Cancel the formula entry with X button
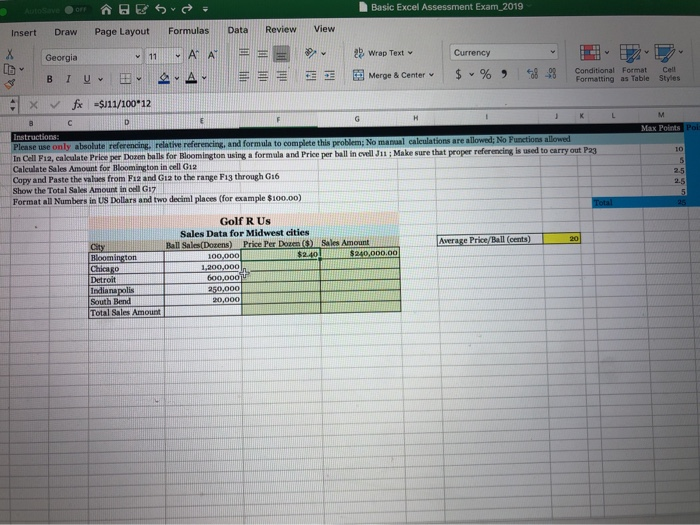700x525 pixels. (33, 105)
